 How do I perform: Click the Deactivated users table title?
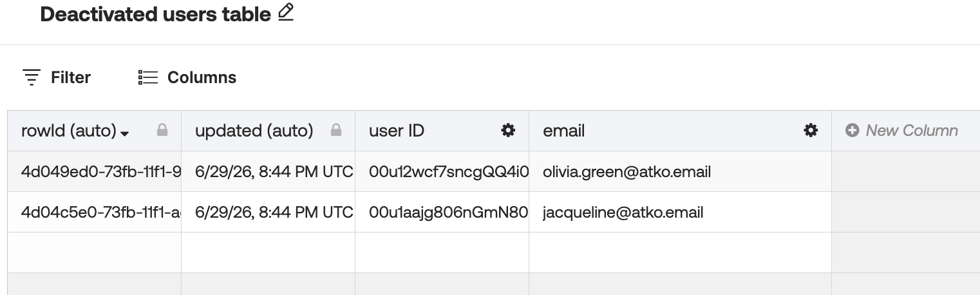(x=155, y=14)
